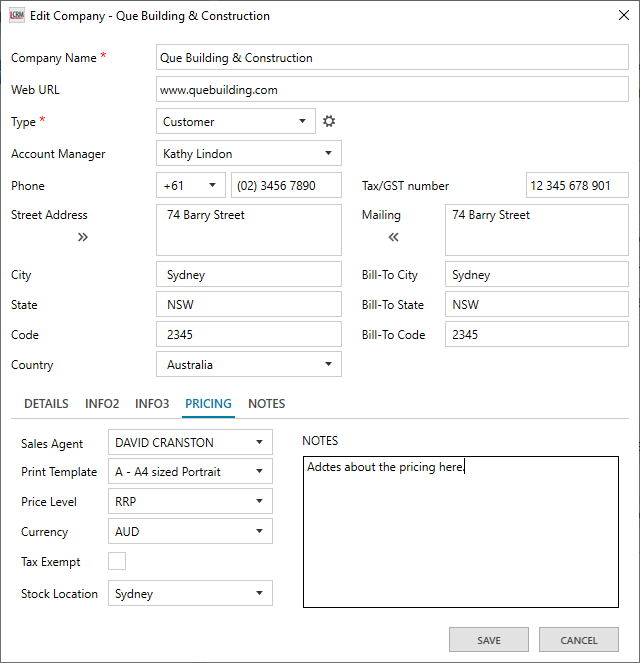Click the app icon in title bar
Screen dimensions: 640x663
coord(16,16)
